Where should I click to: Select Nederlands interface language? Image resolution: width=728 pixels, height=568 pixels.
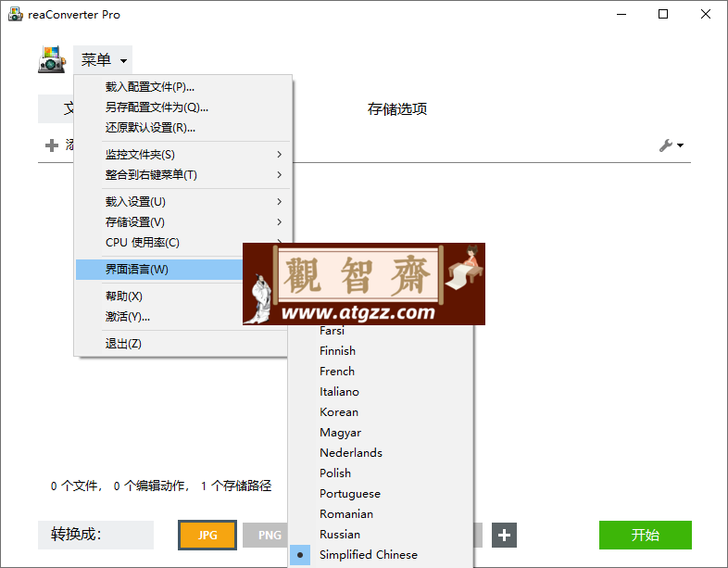pyautogui.click(x=381, y=453)
